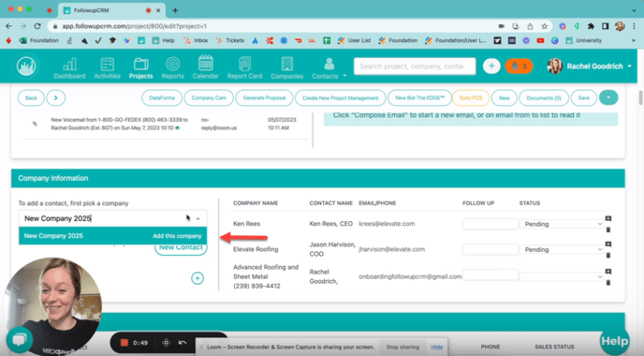Open the Reports section
The width and height of the screenshot is (644, 356).
point(172,68)
